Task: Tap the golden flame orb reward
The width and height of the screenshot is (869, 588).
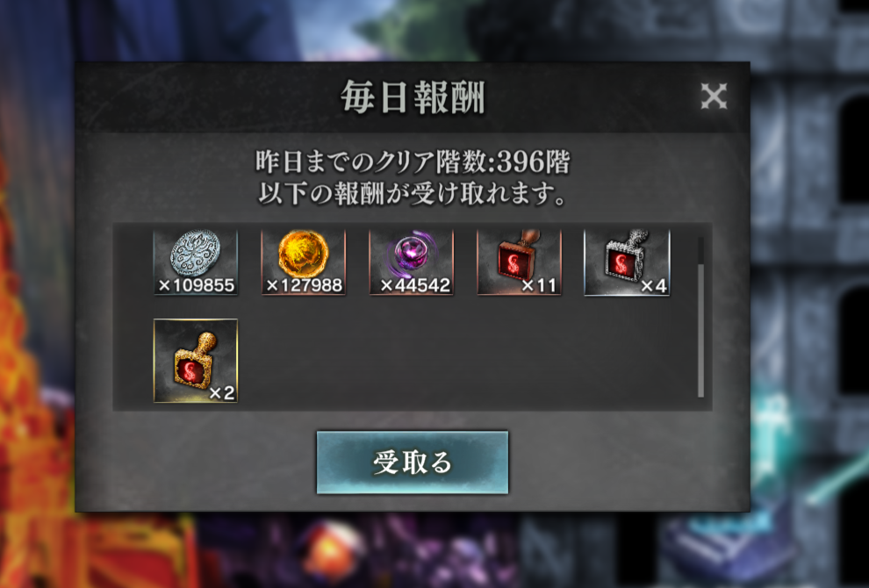Action: click(x=303, y=262)
